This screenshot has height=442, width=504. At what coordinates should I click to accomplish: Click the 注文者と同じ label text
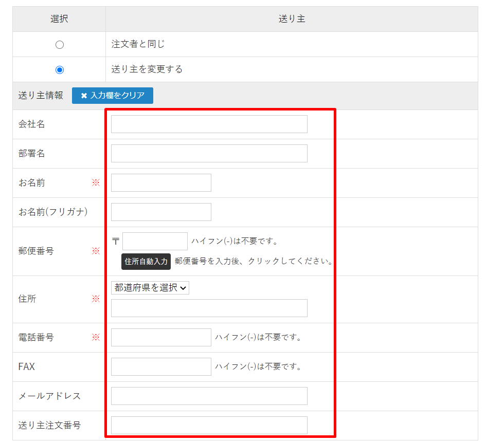[138, 44]
